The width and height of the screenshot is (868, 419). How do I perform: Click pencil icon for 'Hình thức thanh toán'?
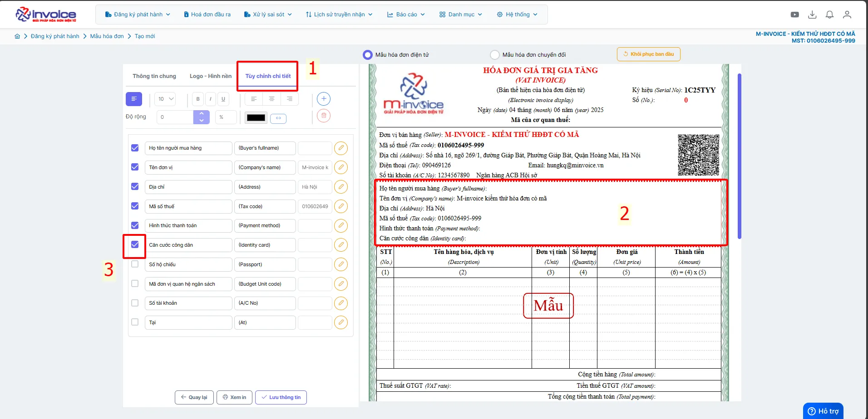point(341,225)
